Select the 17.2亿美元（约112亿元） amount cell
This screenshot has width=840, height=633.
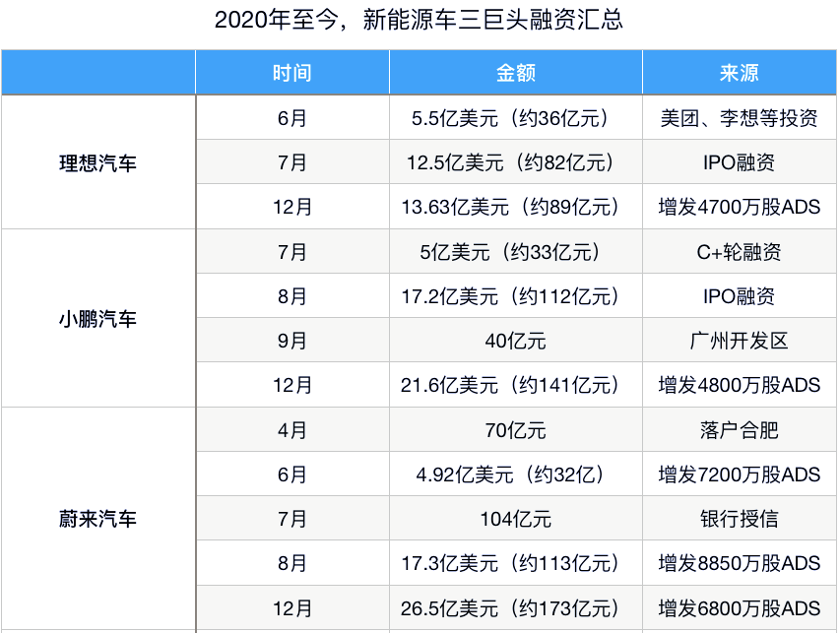516,296
